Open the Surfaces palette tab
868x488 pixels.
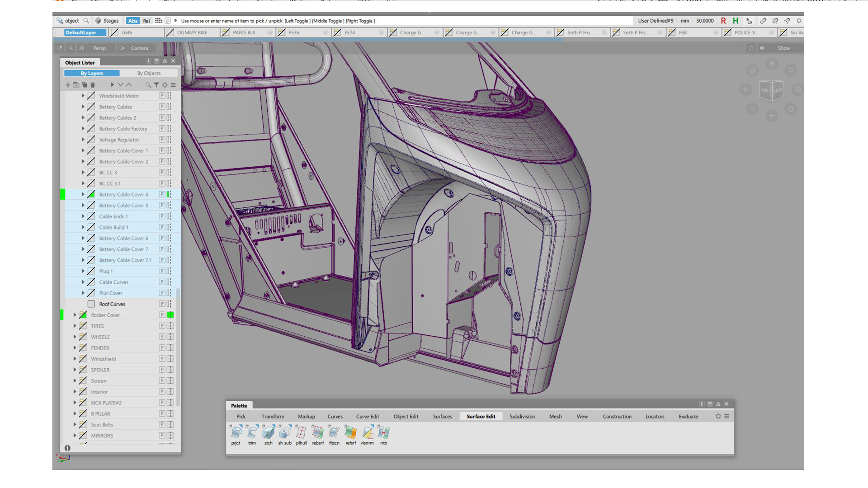pyautogui.click(x=442, y=417)
